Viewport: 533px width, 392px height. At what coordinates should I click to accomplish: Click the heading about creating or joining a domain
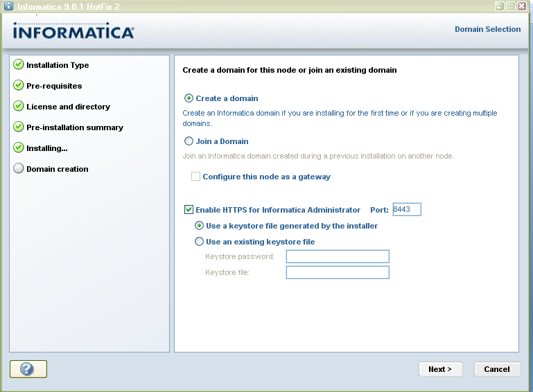290,70
